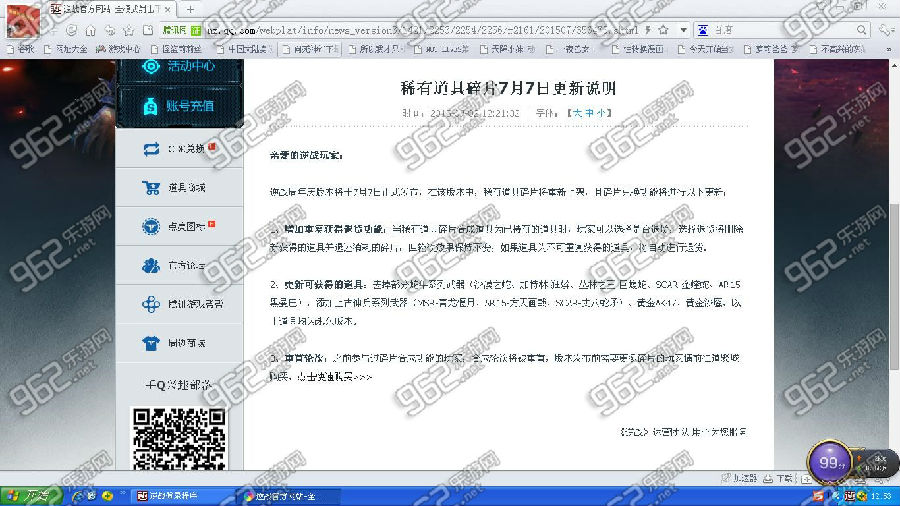
Task: Click the 点券 circular badge sidebar icon
Action: click(151, 226)
